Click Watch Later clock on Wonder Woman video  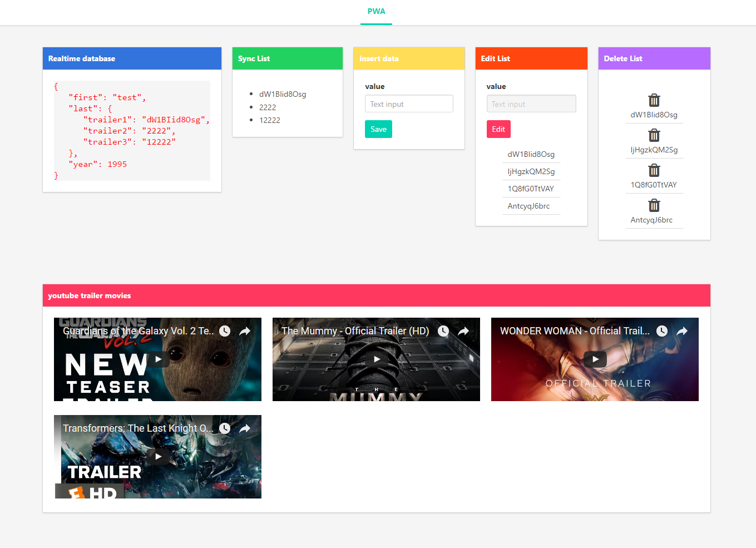coord(662,331)
